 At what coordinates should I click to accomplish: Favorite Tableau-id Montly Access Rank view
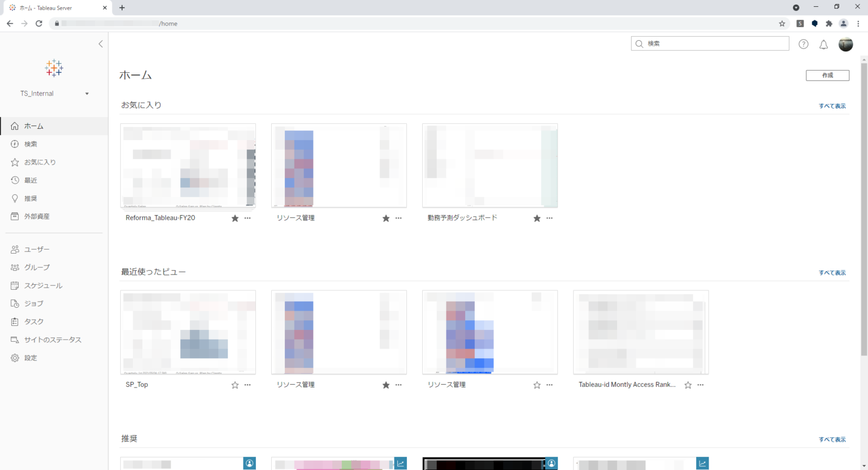[x=688, y=385]
